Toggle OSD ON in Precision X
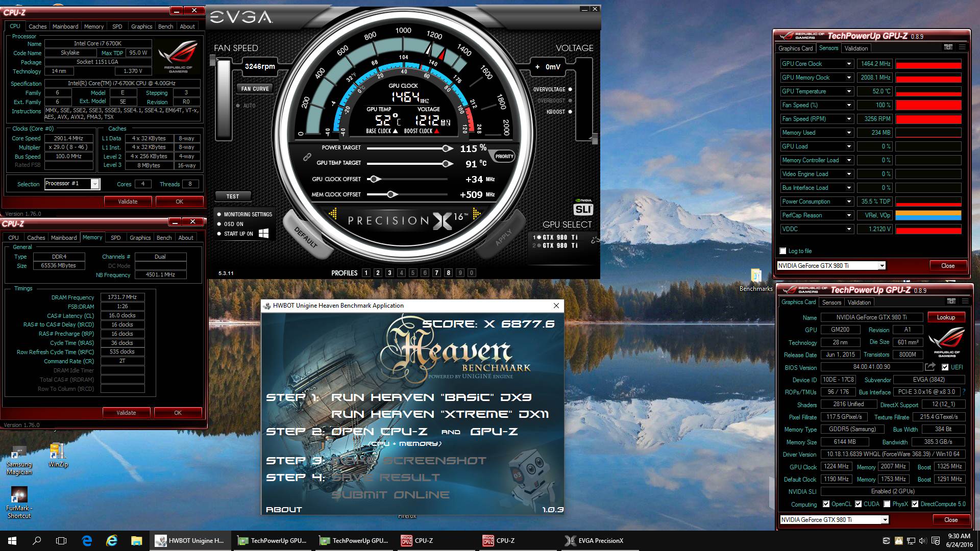Image resolution: width=980 pixels, height=551 pixels. (x=219, y=224)
